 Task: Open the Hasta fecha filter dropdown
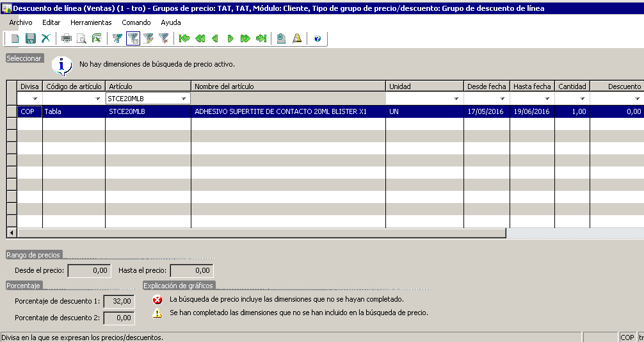click(x=547, y=99)
